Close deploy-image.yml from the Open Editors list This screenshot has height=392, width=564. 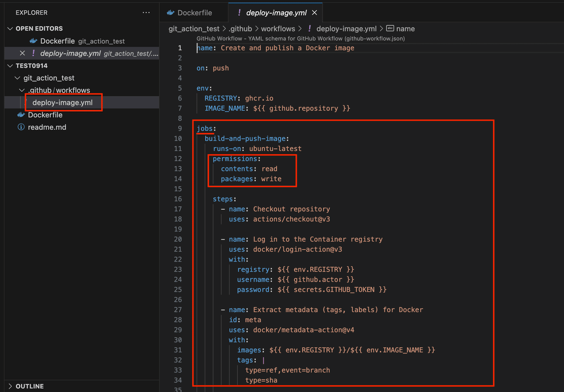(22, 53)
